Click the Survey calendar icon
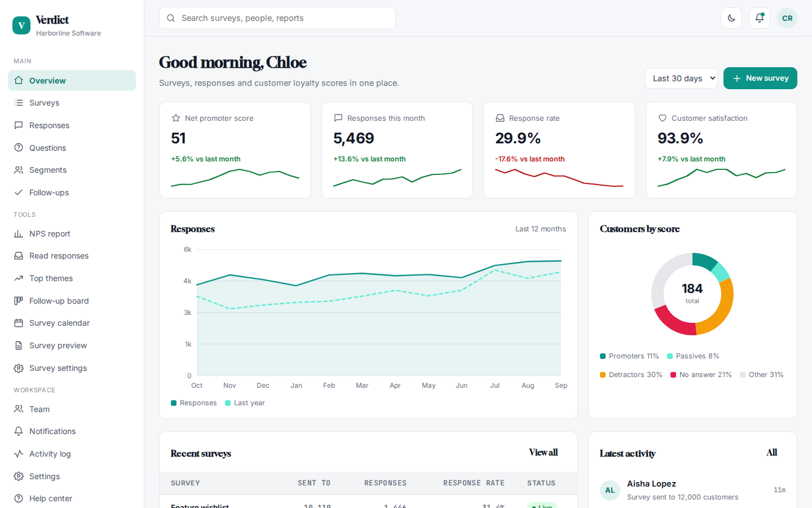 [19, 323]
